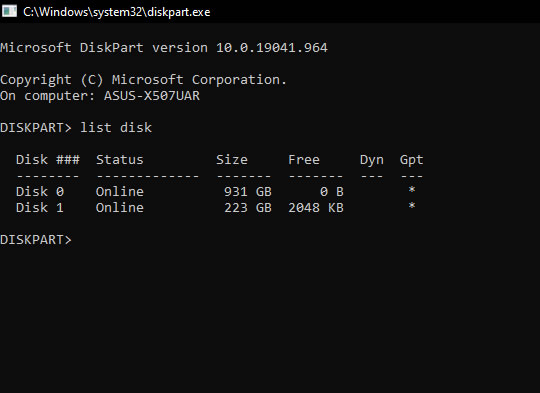Click at the empty DISKPART> prompt line
This screenshot has height=393, width=540.
(x=36, y=239)
